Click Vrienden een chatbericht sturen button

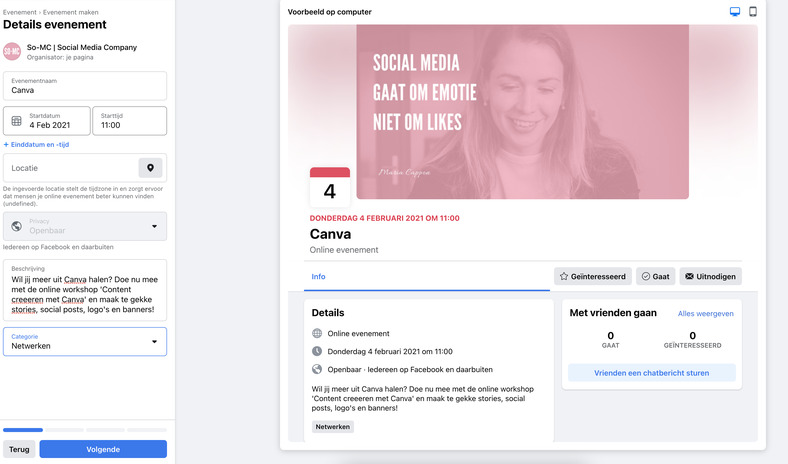click(x=652, y=373)
